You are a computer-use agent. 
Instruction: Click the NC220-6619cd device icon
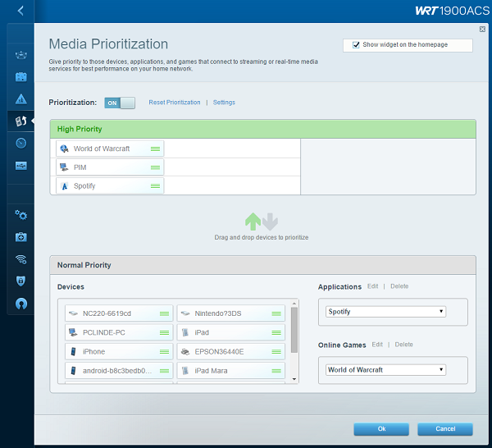73,313
